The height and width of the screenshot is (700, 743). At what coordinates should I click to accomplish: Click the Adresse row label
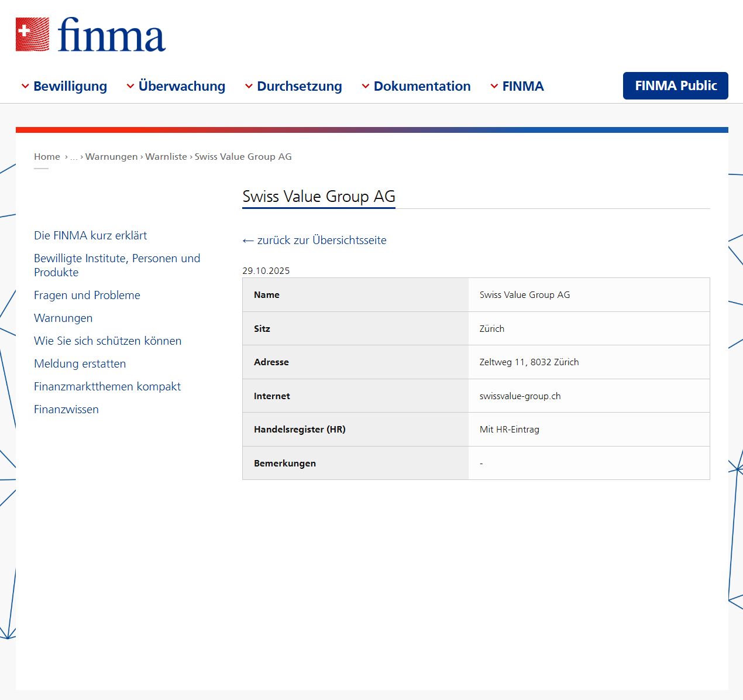coord(271,362)
